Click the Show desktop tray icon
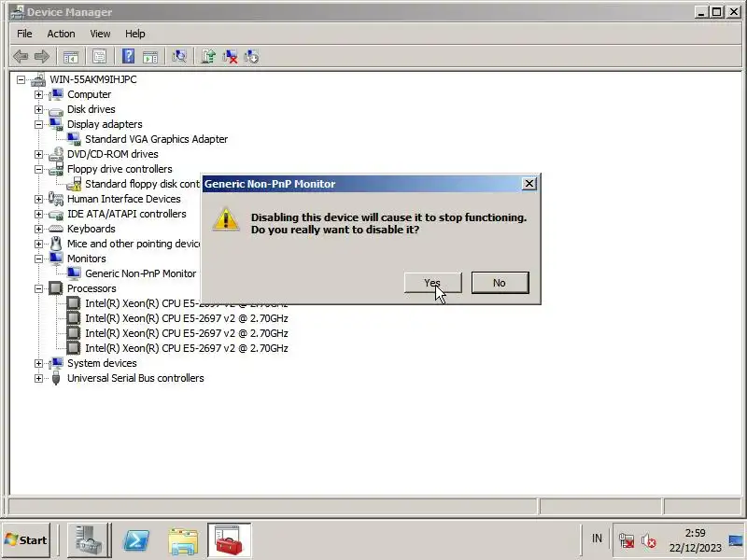This screenshot has width=747, height=560. 737,540
